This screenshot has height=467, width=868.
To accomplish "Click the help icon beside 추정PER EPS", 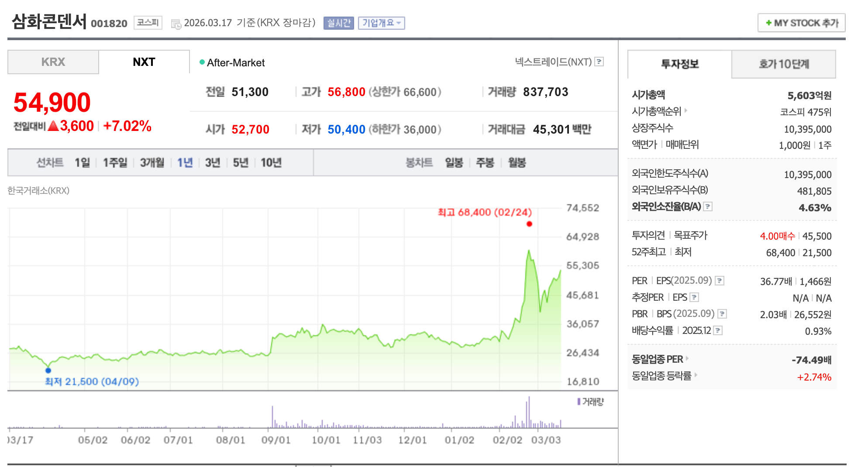I will click(694, 297).
